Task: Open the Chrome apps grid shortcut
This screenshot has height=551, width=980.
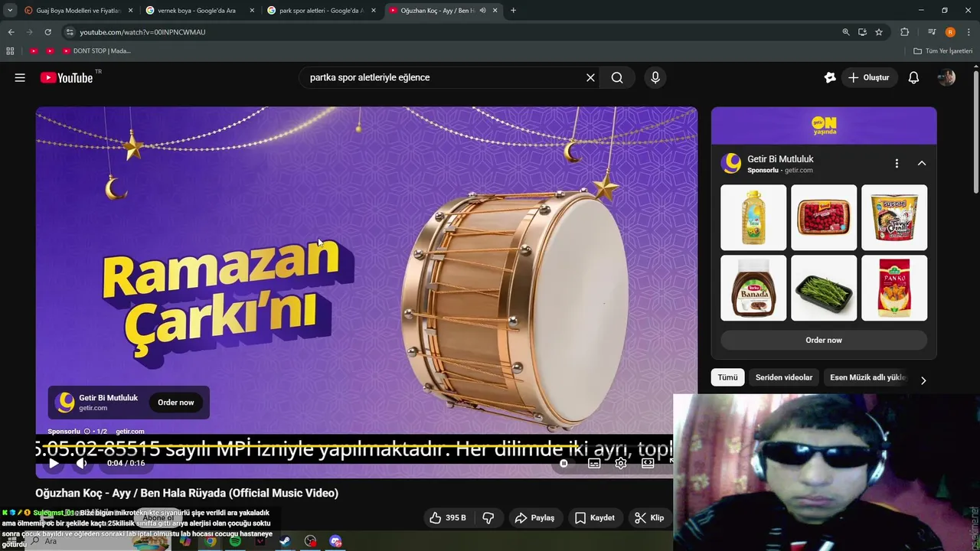Action: (10, 51)
